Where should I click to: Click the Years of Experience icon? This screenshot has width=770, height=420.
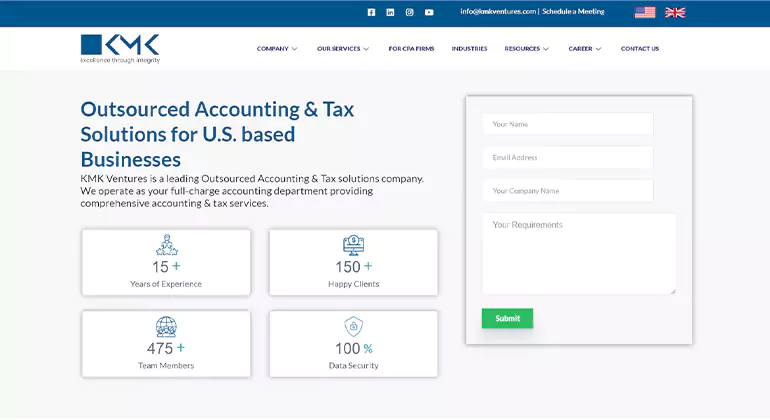tap(166, 245)
